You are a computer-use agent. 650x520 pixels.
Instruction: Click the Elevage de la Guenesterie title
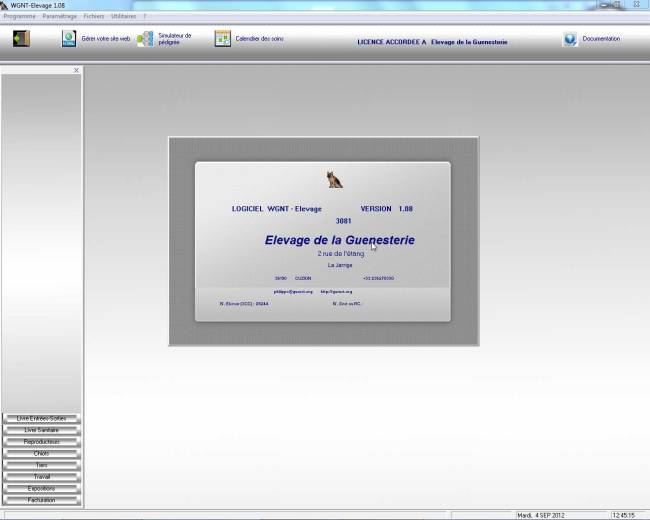pos(340,240)
